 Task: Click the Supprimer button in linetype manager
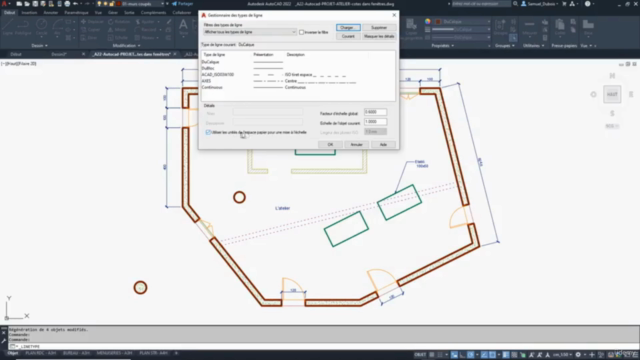[x=379, y=27]
